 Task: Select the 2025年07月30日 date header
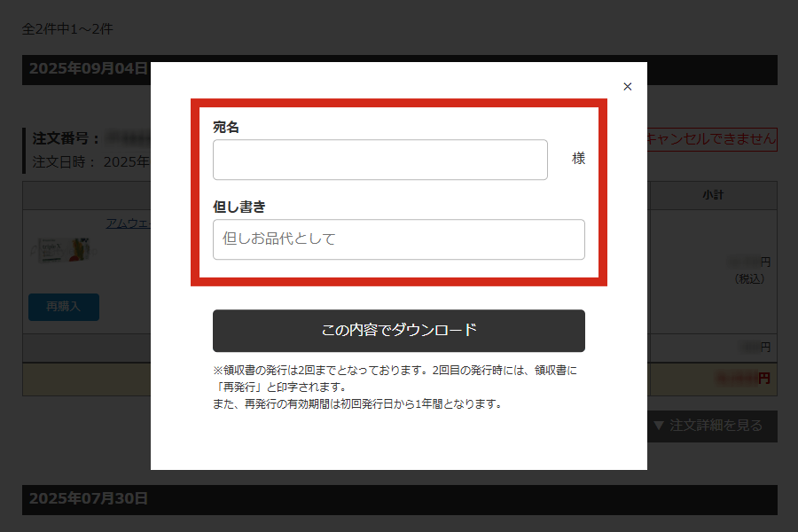click(88, 499)
